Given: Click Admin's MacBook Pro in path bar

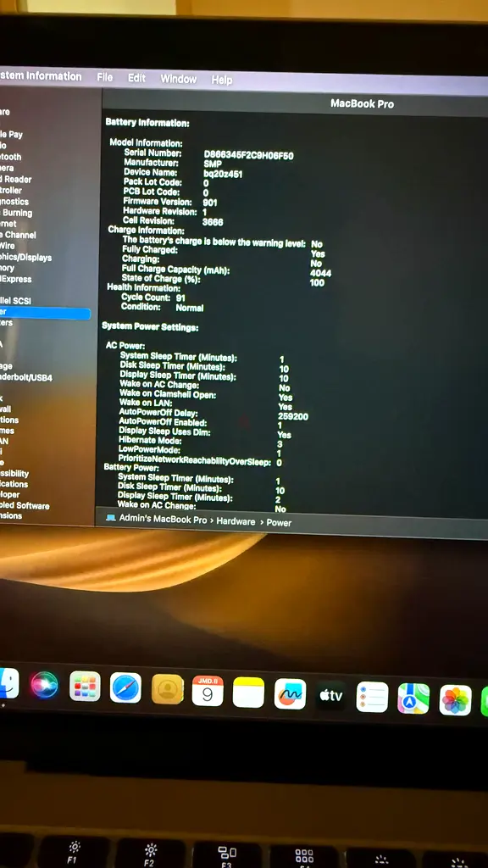Looking at the screenshot, I should click(163, 520).
